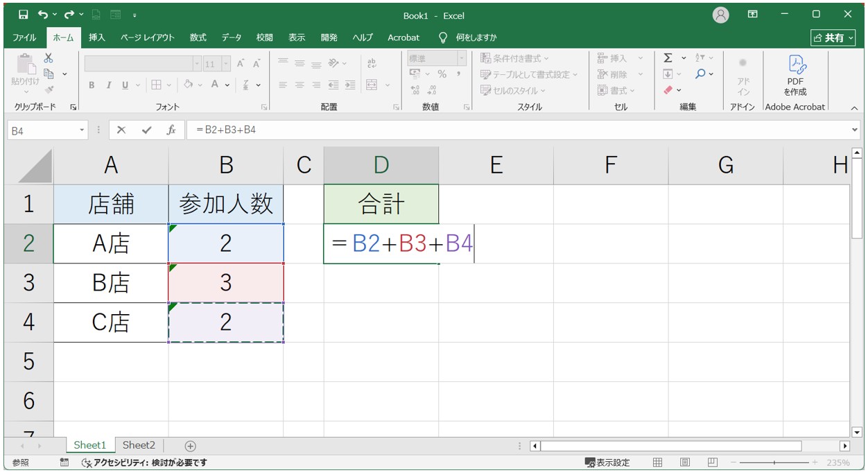Viewport: 868px width, 475px height.
Task: Click the clear eraser icon
Action: [668, 90]
